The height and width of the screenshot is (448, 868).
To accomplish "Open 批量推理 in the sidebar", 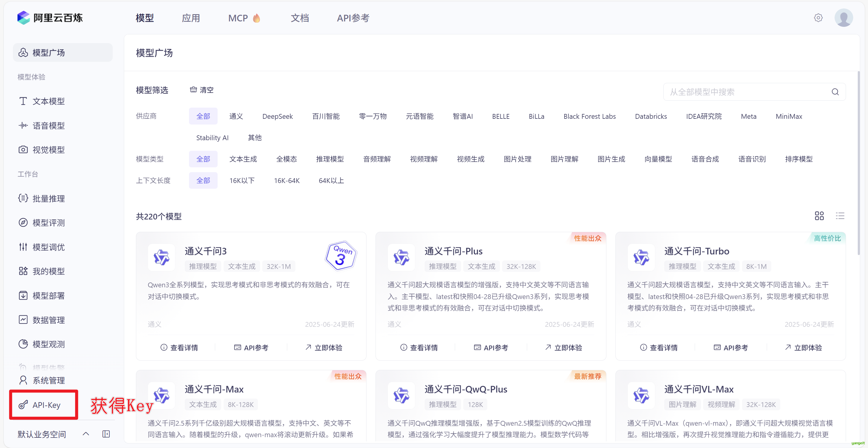I will point(63,199).
